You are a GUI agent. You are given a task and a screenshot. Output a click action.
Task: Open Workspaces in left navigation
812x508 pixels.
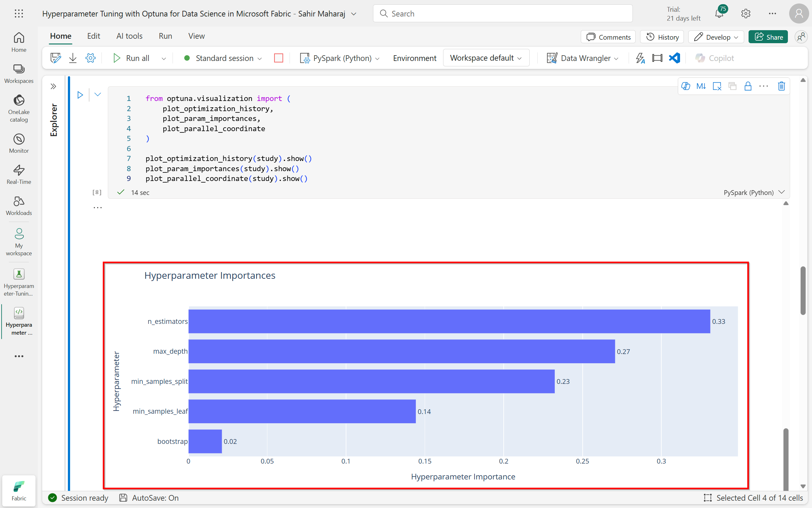[x=19, y=74]
